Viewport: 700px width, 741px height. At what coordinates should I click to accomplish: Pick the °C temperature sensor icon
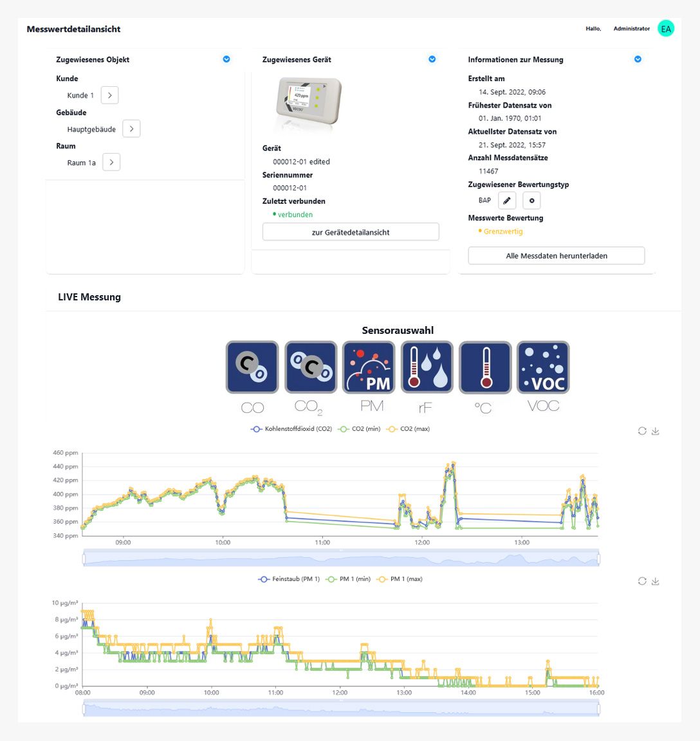click(x=485, y=367)
